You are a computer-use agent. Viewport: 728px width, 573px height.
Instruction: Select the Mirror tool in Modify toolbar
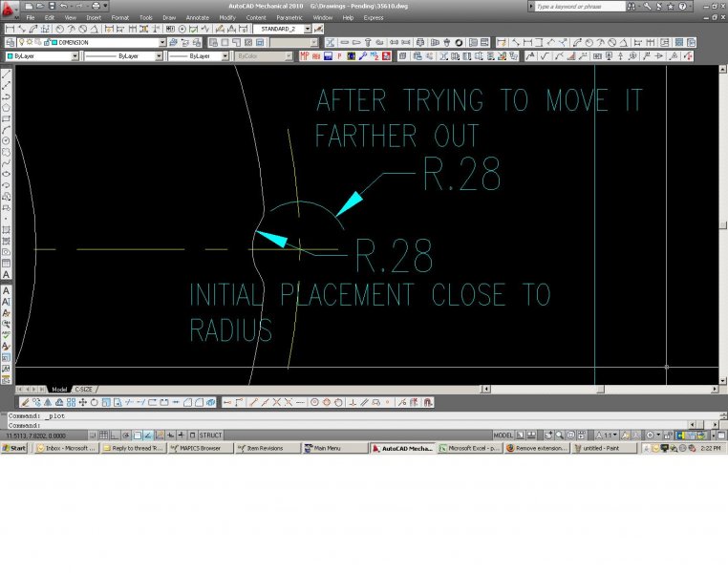(x=48, y=402)
